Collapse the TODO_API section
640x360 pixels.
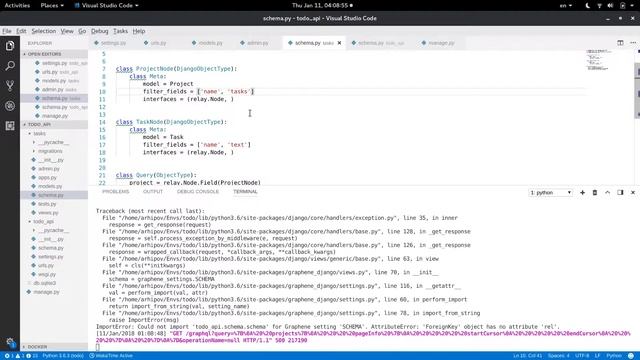pyautogui.click(x=54, y=124)
